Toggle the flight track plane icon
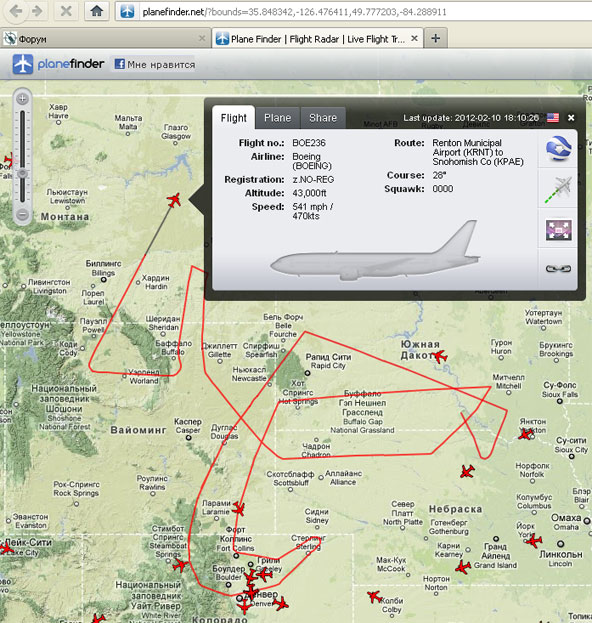The image size is (592, 623). (558, 189)
